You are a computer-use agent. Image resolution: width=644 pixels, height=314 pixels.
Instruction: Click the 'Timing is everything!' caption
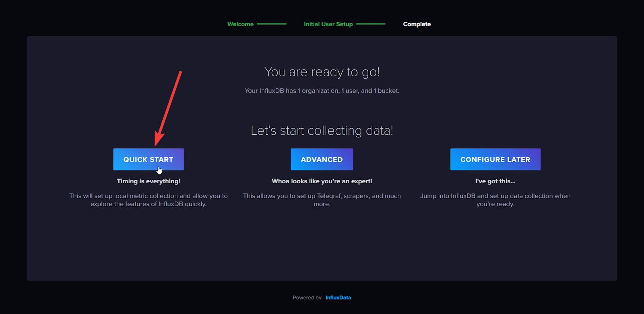[149, 181]
